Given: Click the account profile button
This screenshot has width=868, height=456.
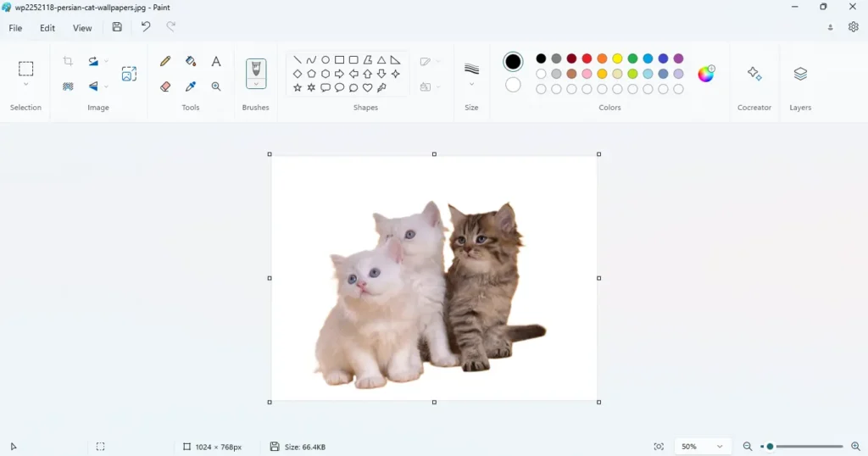Looking at the screenshot, I should click(830, 27).
